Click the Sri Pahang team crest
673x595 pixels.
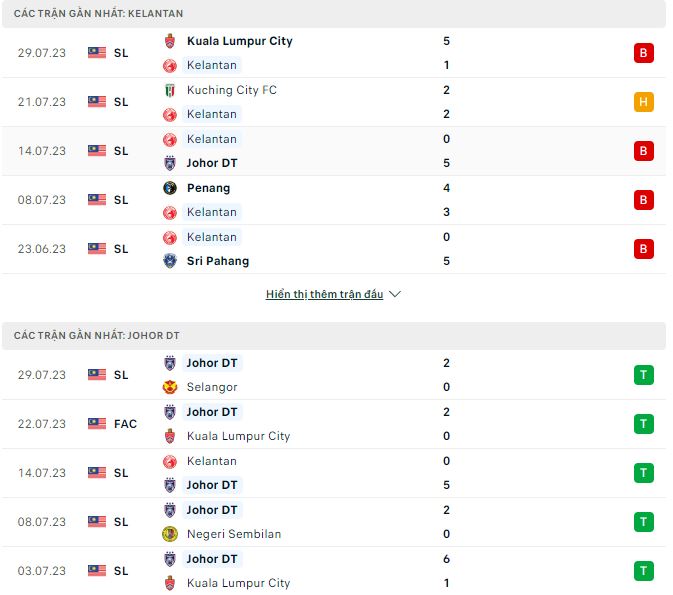pyautogui.click(x=170, y=261)
